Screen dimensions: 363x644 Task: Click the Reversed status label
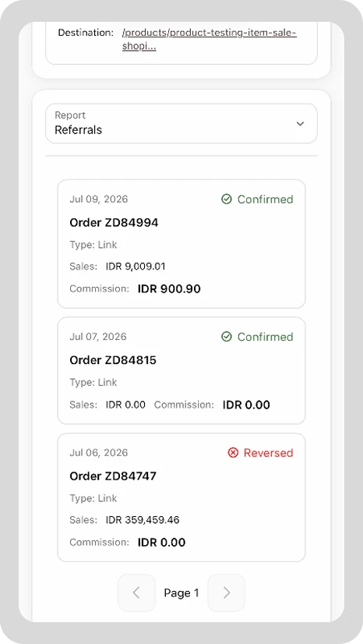pos(269,453)
